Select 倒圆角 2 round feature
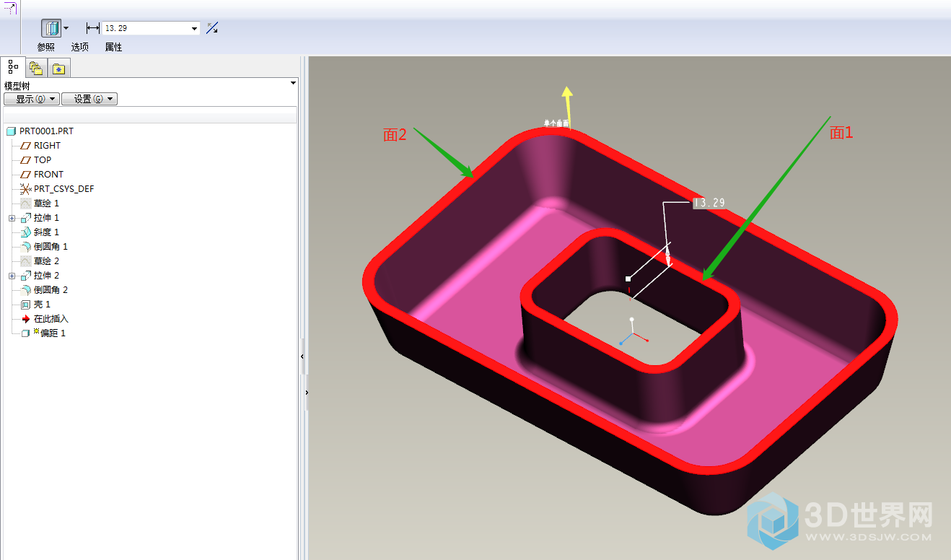This screenshot has height=560, width=951. pos(51,290)
